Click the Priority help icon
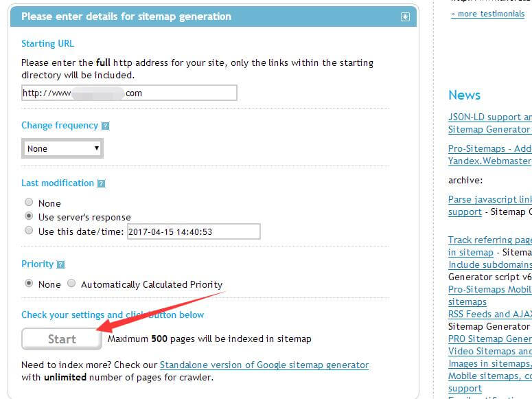This screenshot has height=399, width=532. pyautogui.click(x=60, y=264)
